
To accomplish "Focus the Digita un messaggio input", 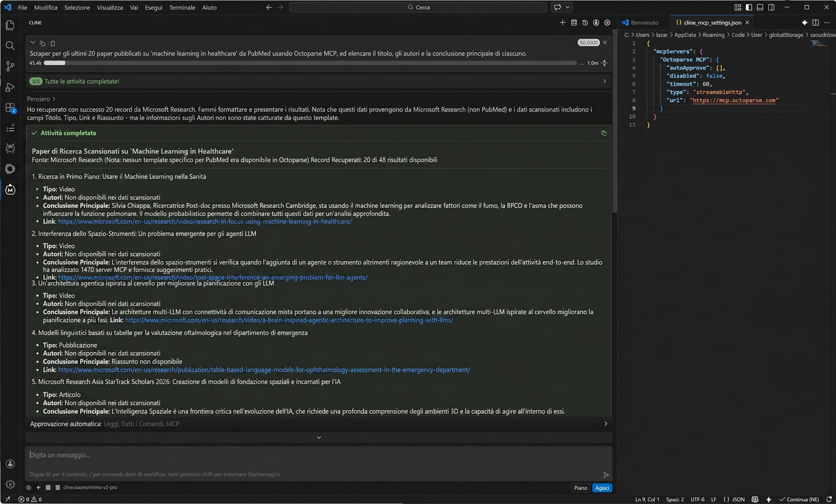I will tap(319, 455).
